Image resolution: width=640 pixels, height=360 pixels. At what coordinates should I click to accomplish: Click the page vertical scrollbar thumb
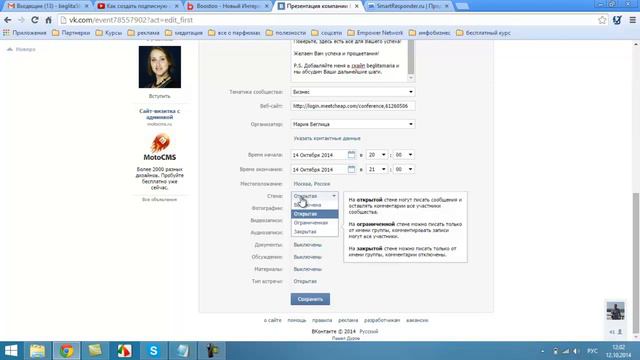[x=636, y=263]
